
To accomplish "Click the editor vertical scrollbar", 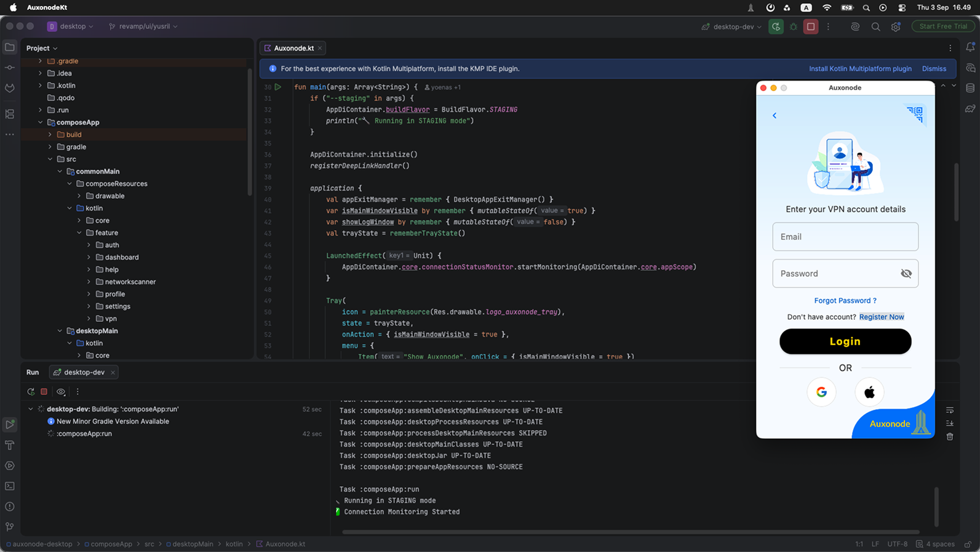I will click(956, 191).
